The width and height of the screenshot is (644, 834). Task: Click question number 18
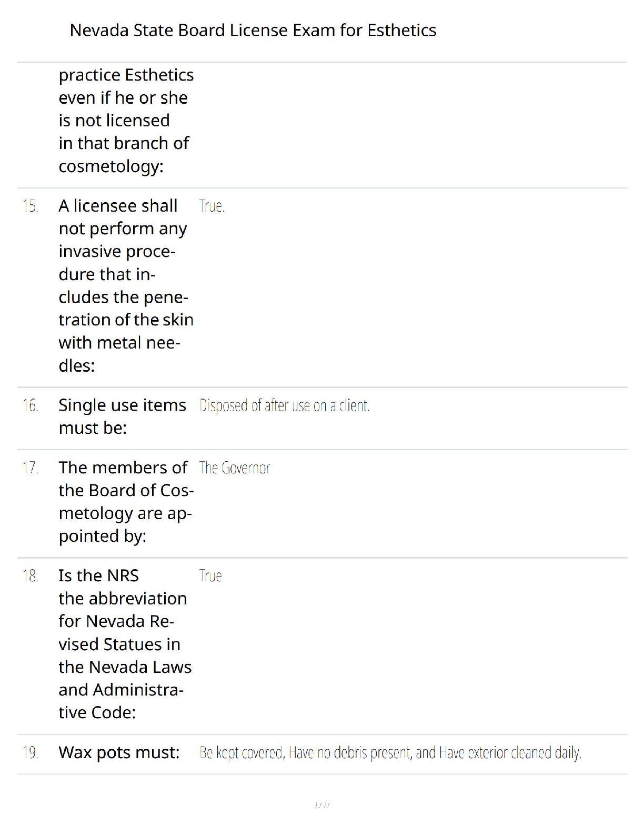[31, 575]
